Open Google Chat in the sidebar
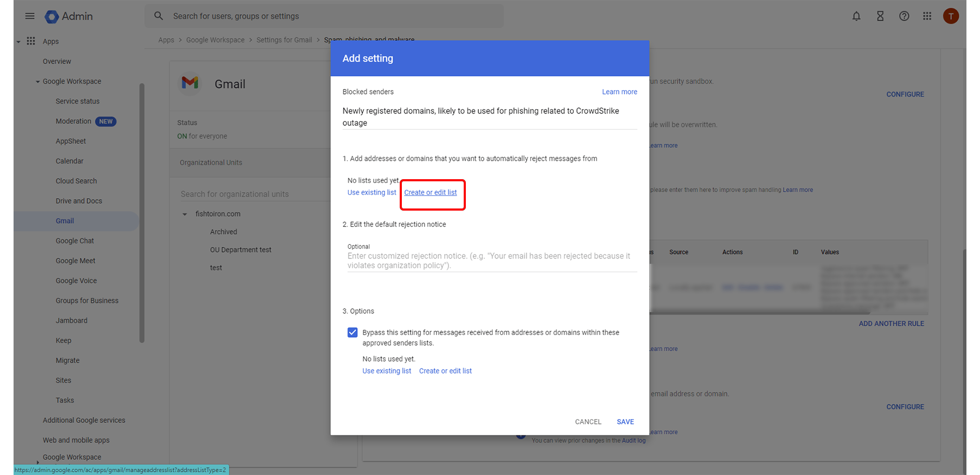The image size is (980, 475). pos(75,241)
